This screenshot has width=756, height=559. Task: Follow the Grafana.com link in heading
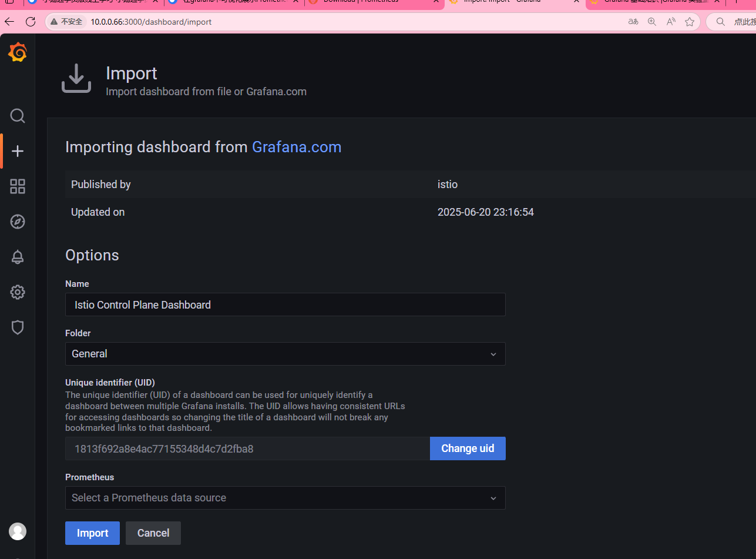pyautogui.click(x=297, y=147)
